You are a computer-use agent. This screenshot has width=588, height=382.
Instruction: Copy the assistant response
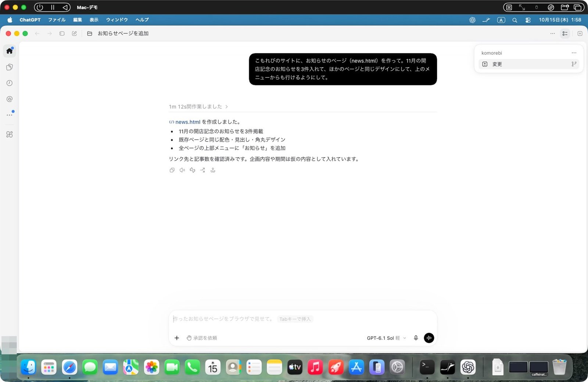point(172,170)
